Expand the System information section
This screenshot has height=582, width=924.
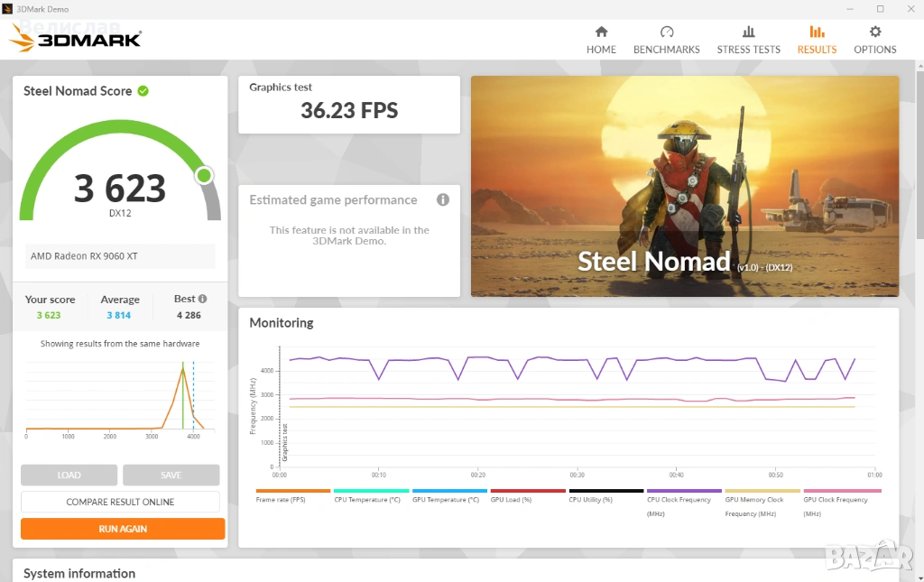(x=79, y=573)
